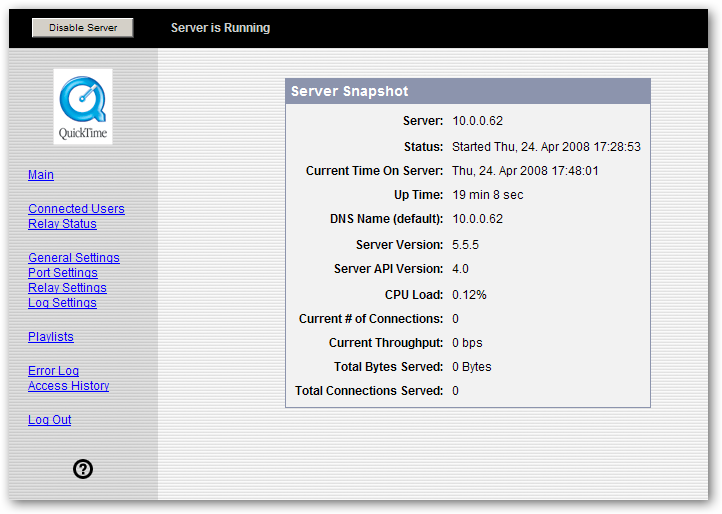The width and height of the screenshot is (722, 514).
Task: Select the '19 min 8 sec' up time value
Action: [488, 195]
